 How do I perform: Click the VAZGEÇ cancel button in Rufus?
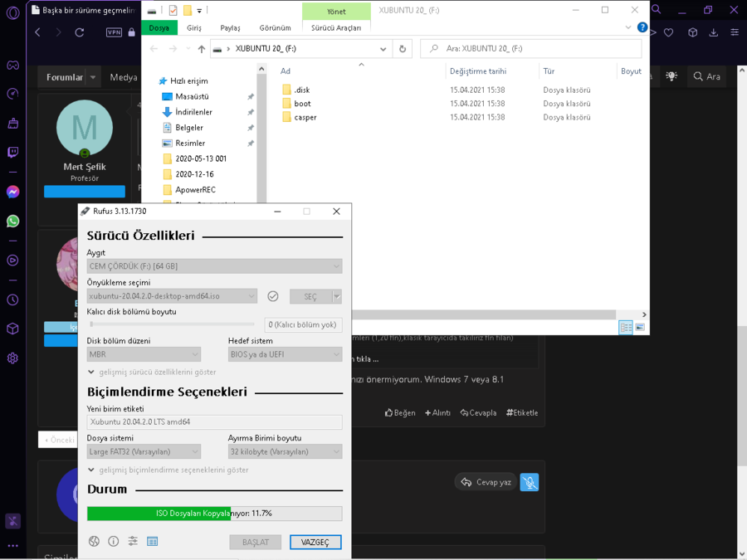[x=315, y=543]
